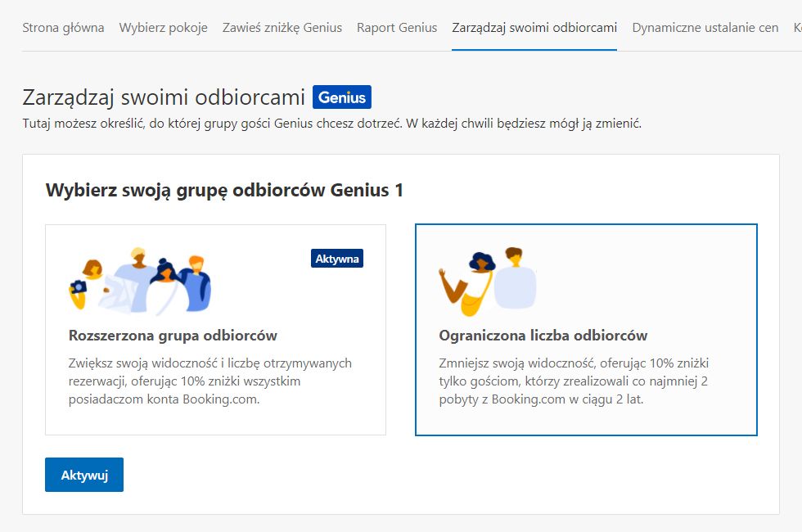Screen dimensions: 802x532
Task: Click description starting 'Zmniejsz swoją widoczność'
Action: click(574, 381)
